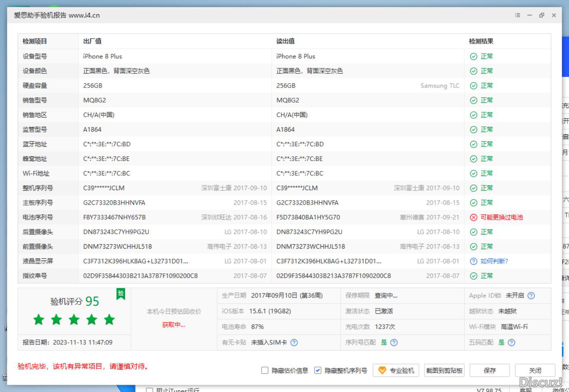Screen dimensions: 569x392
Task: Click the factory 主板序列号 G2C73320B3HHNVFA
Action: [x=114, y=203]
